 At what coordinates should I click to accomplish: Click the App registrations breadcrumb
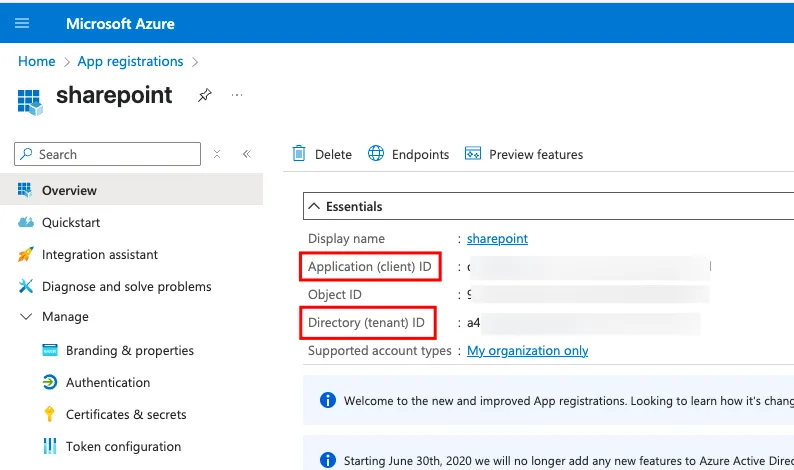pyautogui.click(x=130, y=61)
